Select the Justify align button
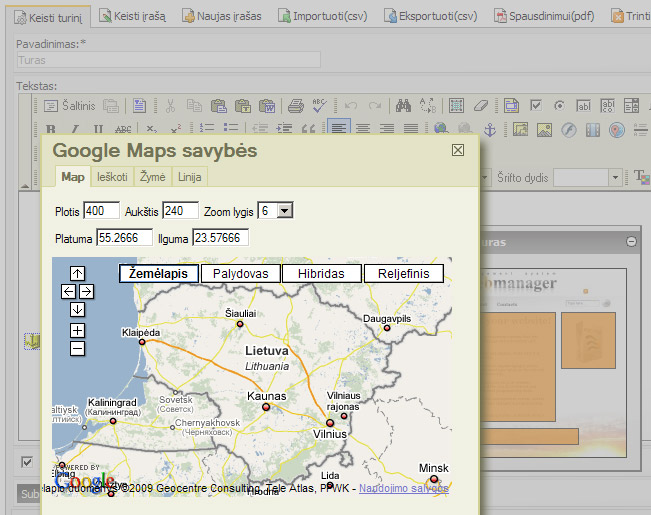The image size is (651, 515). point(411,129)
